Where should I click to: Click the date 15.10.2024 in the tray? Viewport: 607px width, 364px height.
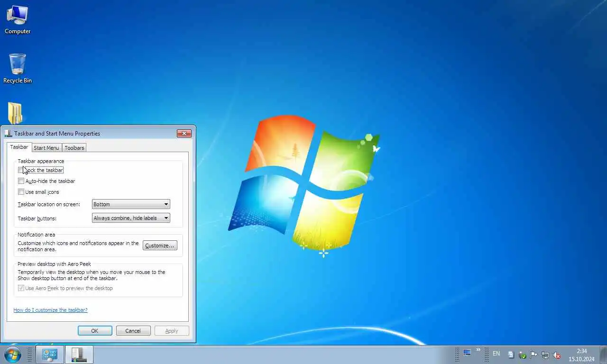click(x=582, y=359)
